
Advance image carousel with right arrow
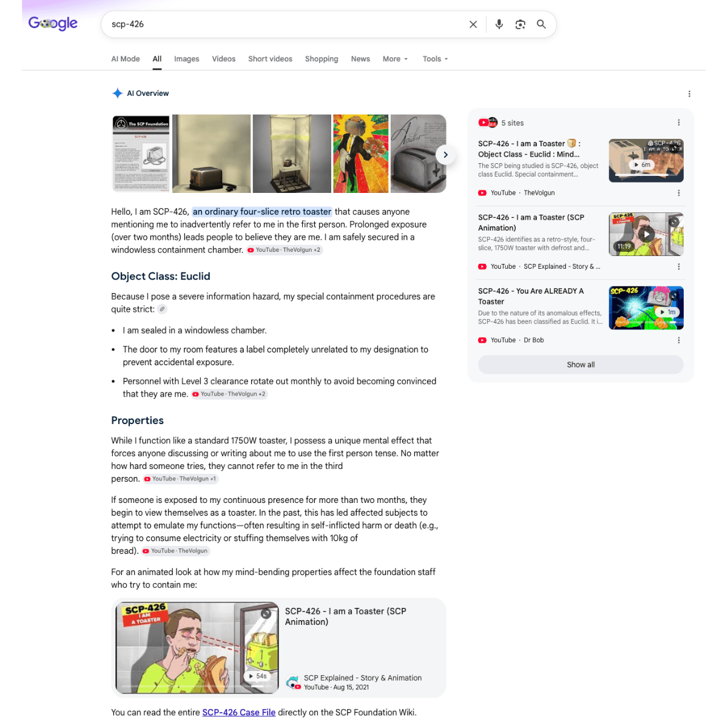[445, 155]
